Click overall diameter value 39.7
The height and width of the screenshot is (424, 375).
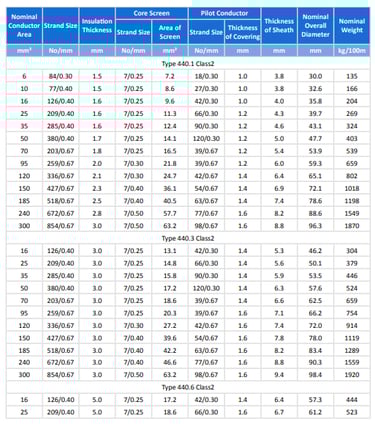pyautogui.click(x=315, y=114)
